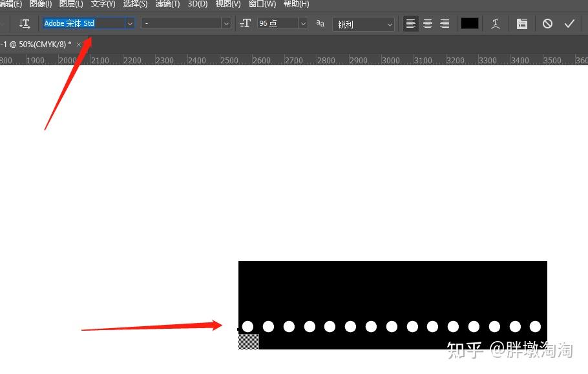Viewport: 588px width, 374px height.
Task: Open the 视图(V) menu
Action: (228, 4)
